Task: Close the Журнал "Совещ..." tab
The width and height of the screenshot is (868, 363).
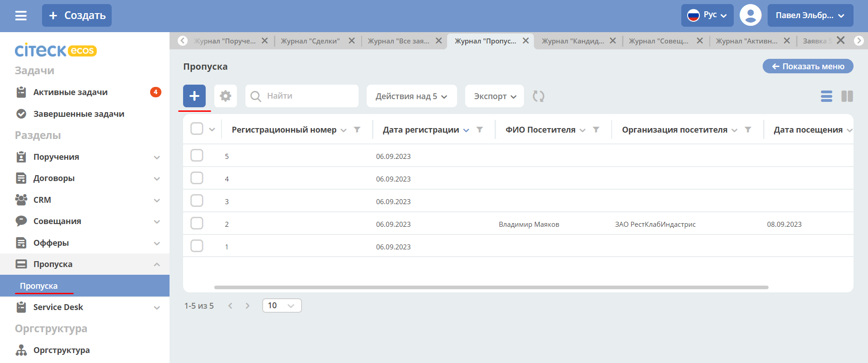Action: 700,41
